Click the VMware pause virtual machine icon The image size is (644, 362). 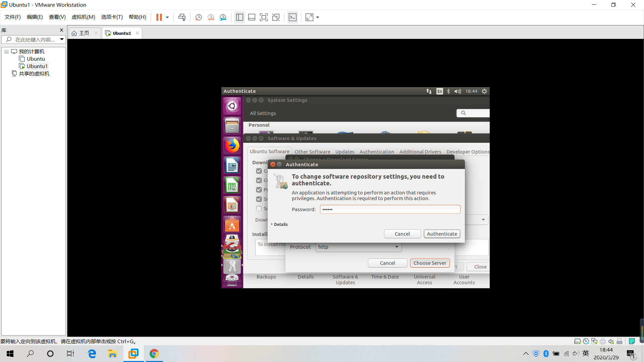159,17
